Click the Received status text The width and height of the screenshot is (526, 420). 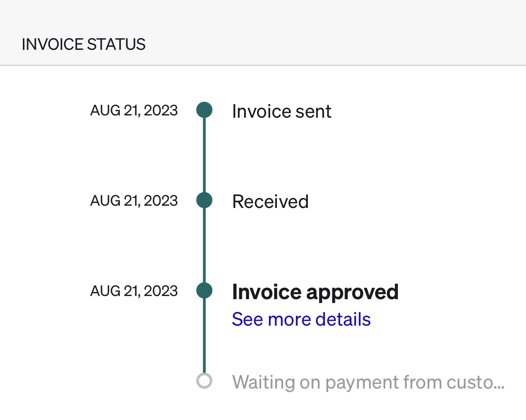270,201
